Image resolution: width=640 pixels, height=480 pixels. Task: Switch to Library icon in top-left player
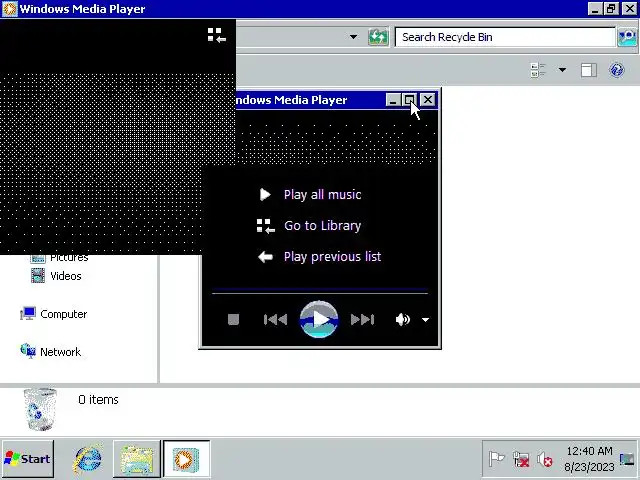(x=216, y=36)
